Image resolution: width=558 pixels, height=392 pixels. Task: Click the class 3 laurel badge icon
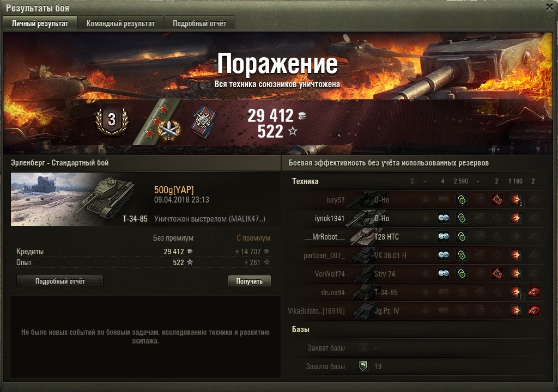coord(112,121)
